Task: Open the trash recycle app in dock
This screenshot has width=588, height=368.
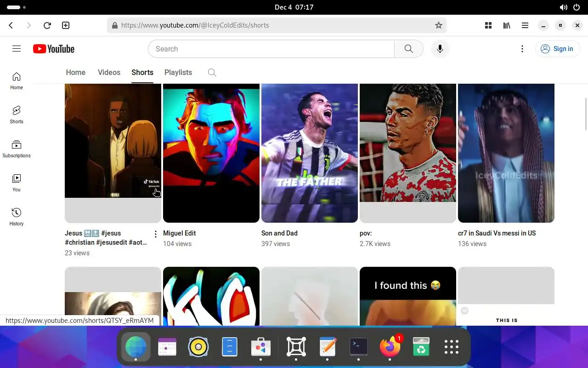Action: pos(421,347)
